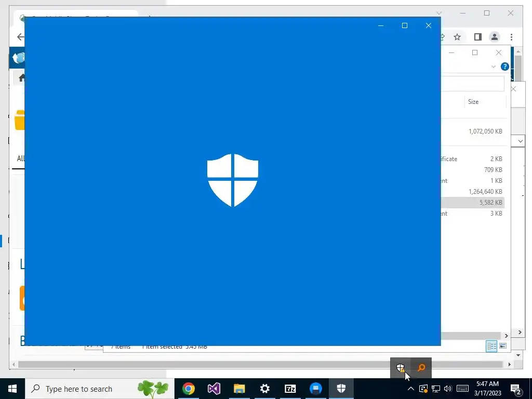Click File Explorer's horizontal scroll right arrow

506,336
